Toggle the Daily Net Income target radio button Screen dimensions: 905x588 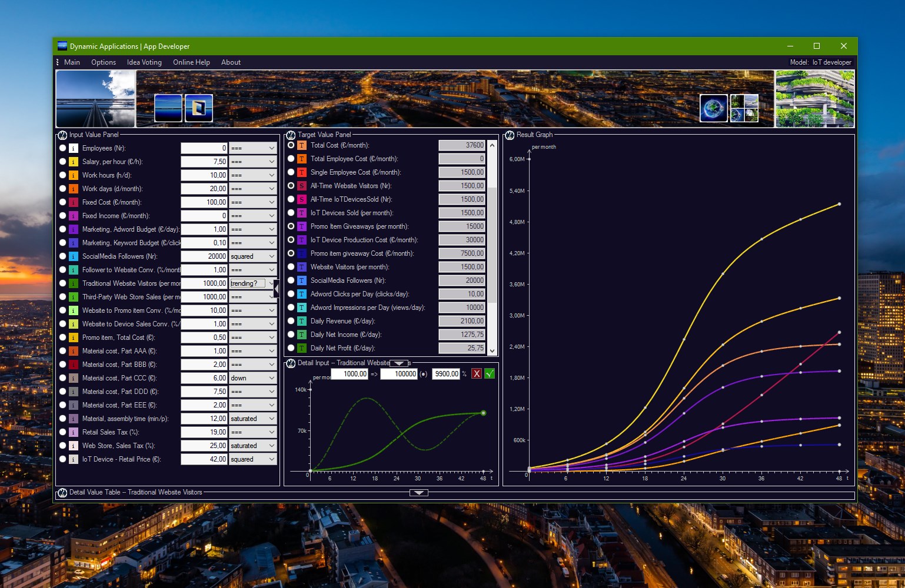(x=291, y=335)
